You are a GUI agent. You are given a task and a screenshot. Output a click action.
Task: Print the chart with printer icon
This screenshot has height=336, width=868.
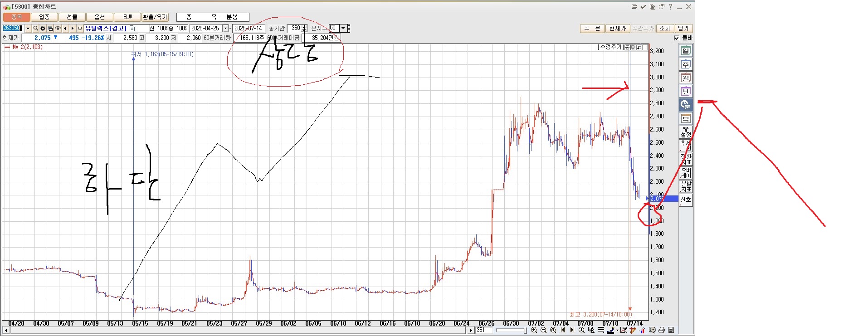(x=662, y=330)
